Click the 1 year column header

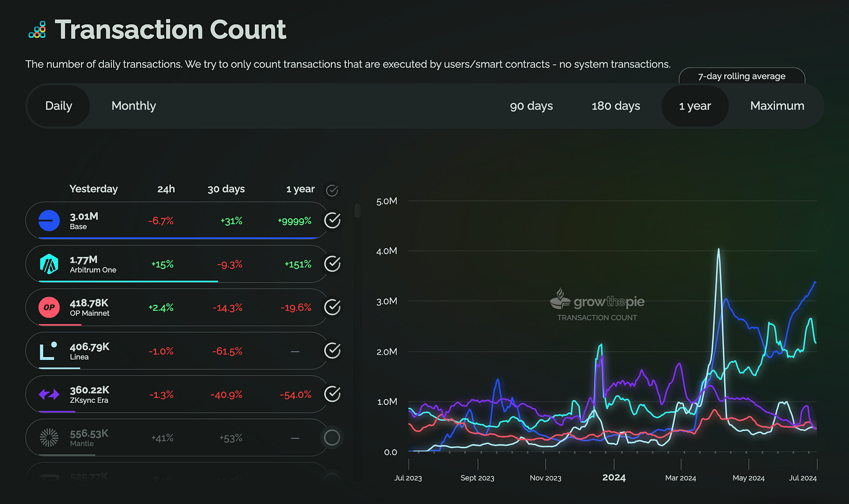pyautogui.click(x=300, y=189)
